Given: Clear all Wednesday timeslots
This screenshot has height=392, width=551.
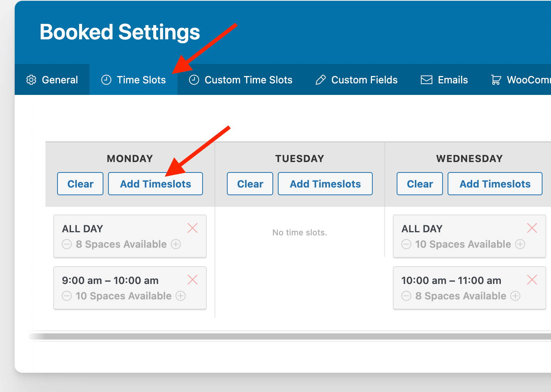Looking at the screenshot, I should [419, 184].
